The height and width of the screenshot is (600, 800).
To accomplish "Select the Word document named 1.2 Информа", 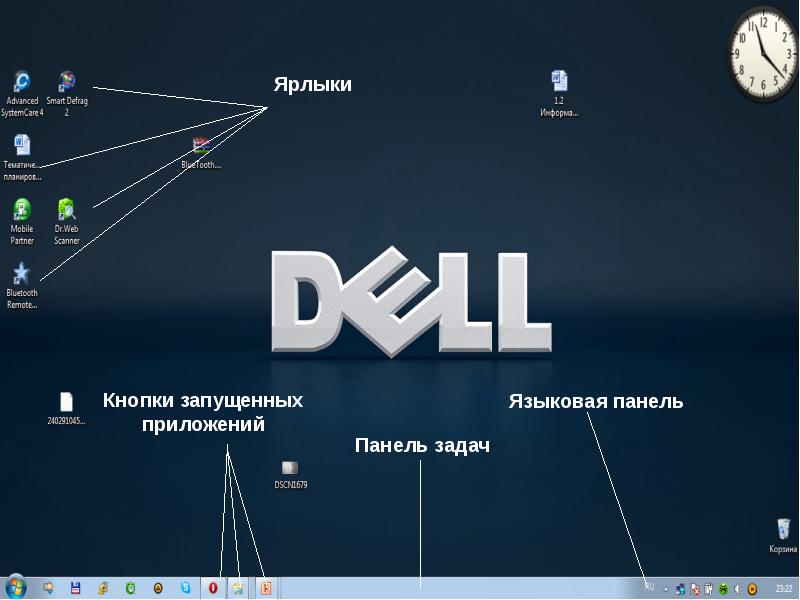I will tap(559, 82).
